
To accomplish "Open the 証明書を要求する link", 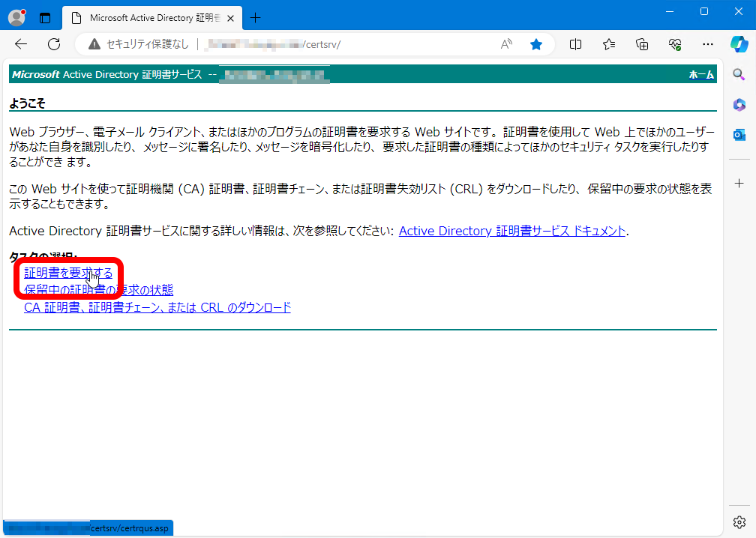I will click(68, 273).
